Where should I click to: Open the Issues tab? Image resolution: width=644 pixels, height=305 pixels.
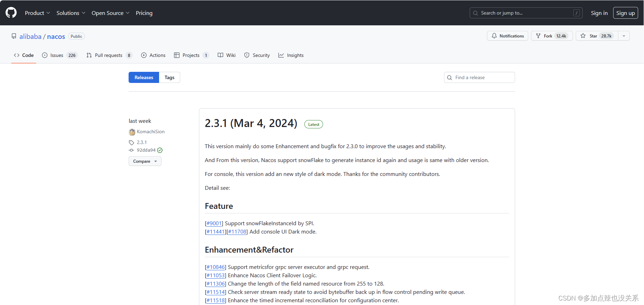point(60,55)
